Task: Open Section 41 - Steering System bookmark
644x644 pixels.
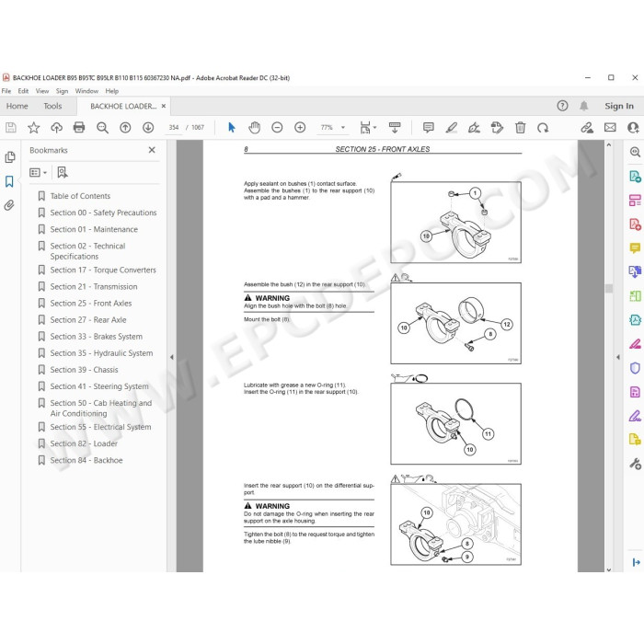Action: [99, 386]
